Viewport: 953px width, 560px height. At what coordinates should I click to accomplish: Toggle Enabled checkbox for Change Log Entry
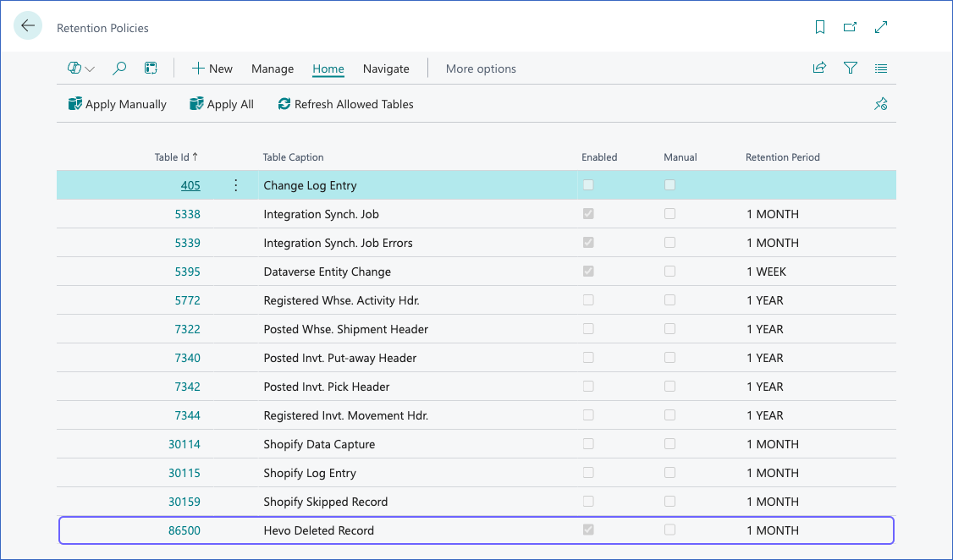click(588, 185)
